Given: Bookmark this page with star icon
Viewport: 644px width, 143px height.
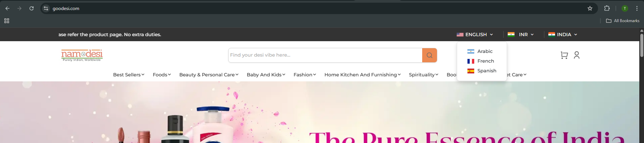Looking at the screenshot, I should (590, 8).
